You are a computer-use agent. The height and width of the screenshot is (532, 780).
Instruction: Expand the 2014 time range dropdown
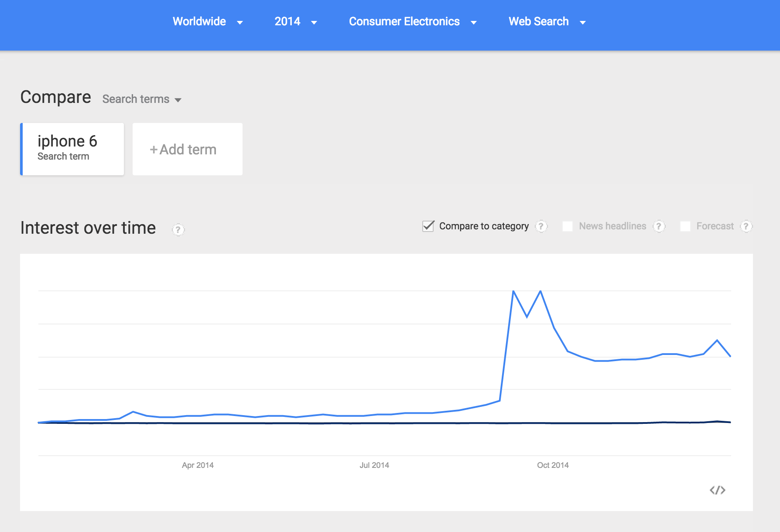295,21
